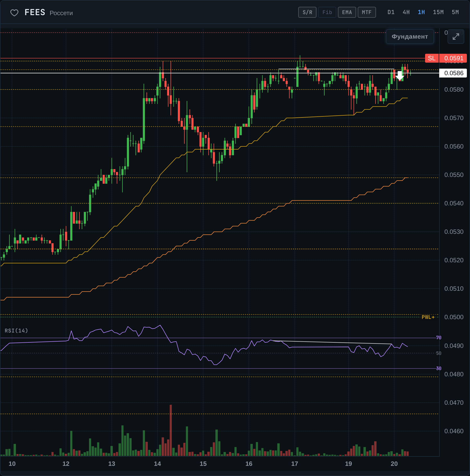470x476 pixels.
Task: Click the 0.0580 price axis label
Action: (x=454, y=90)
